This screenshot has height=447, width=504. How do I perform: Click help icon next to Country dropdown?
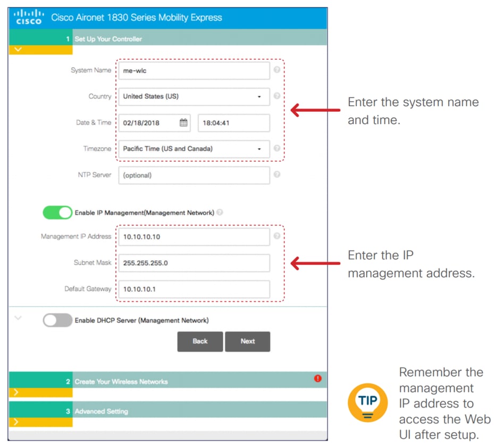(276, 96)
